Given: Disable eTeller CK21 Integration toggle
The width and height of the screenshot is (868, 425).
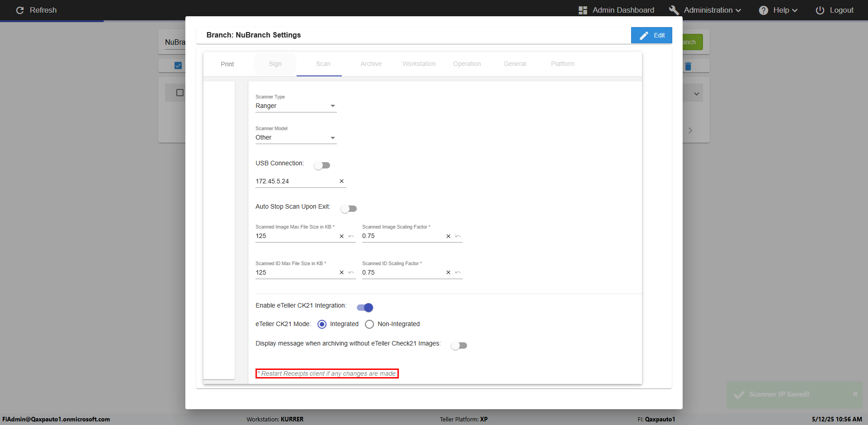Looking at the screenshot, I should [365, 308].
